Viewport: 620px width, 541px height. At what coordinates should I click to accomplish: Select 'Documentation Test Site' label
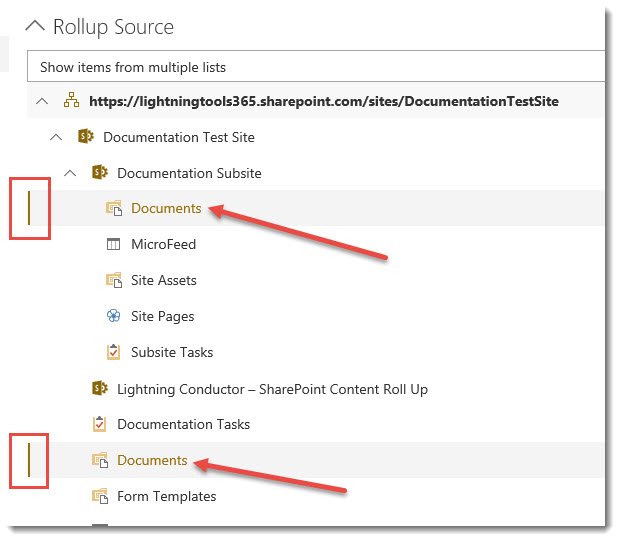pyautogui.click(x=179, y=137)
